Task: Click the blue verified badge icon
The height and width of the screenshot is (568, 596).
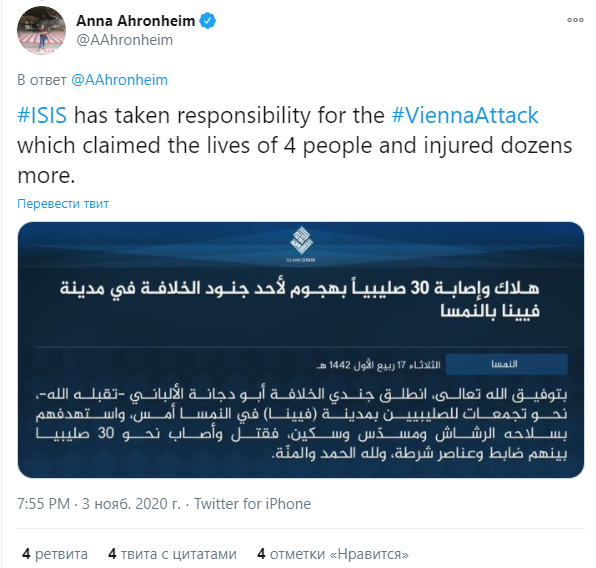Action: 208,21
